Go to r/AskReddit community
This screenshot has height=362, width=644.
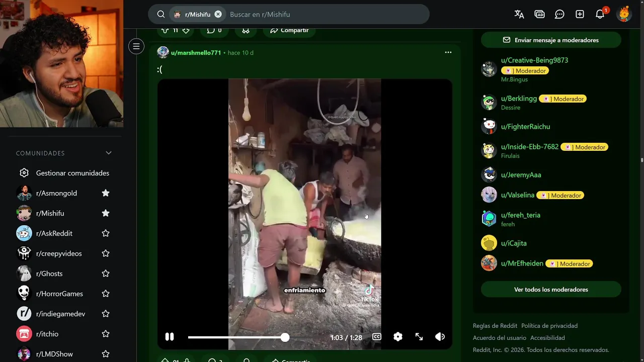tap(54, 233)
